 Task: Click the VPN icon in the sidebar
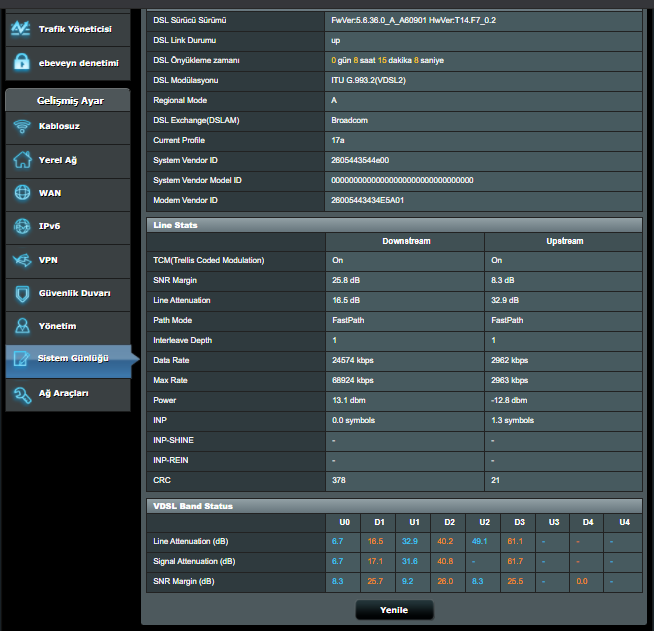click(21, 260)
